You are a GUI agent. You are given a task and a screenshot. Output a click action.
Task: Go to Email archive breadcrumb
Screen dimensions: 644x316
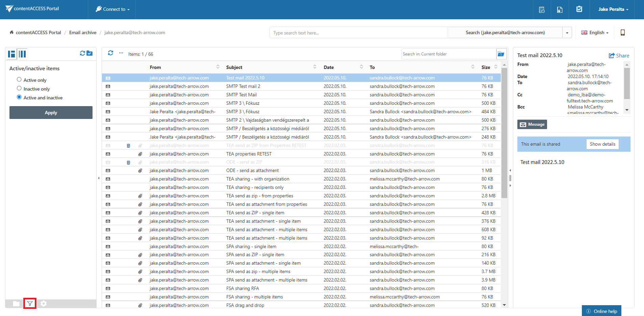click(83, 32)
